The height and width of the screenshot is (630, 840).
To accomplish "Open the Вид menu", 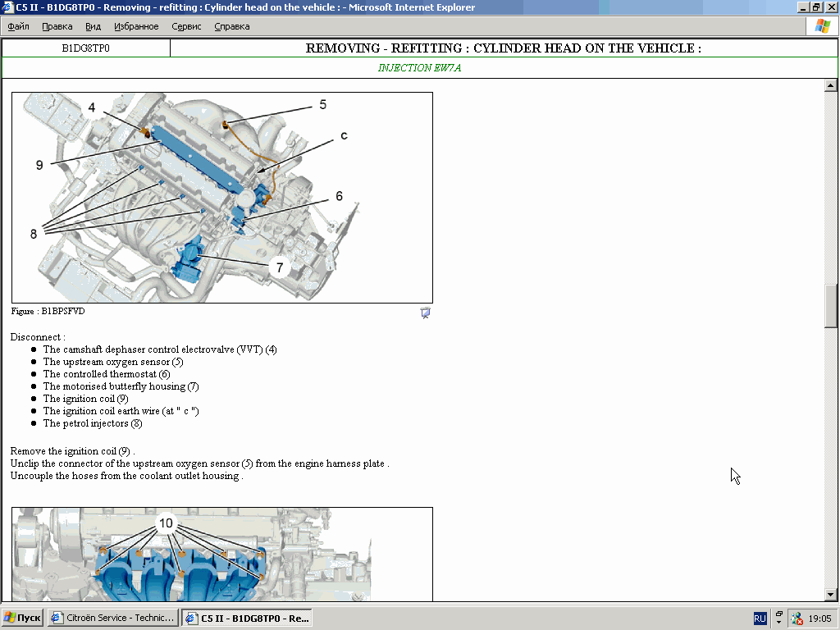I will [93, 26].
